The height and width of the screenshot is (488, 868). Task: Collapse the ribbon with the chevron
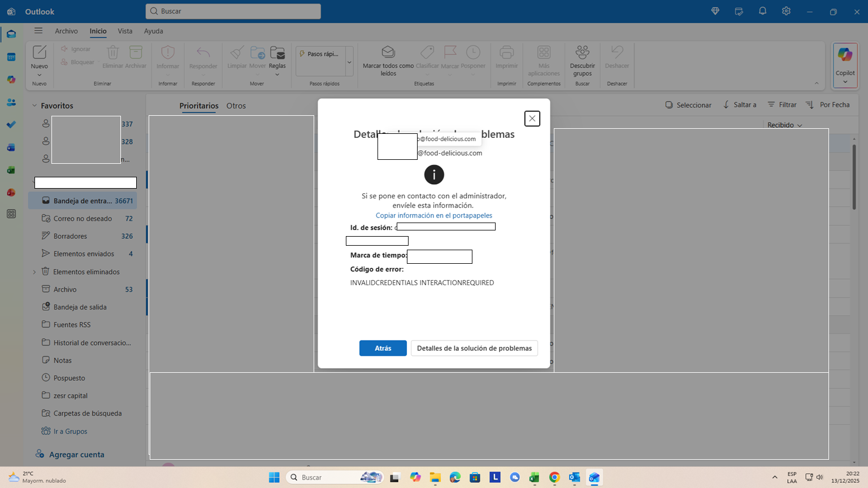coord(817,84)
